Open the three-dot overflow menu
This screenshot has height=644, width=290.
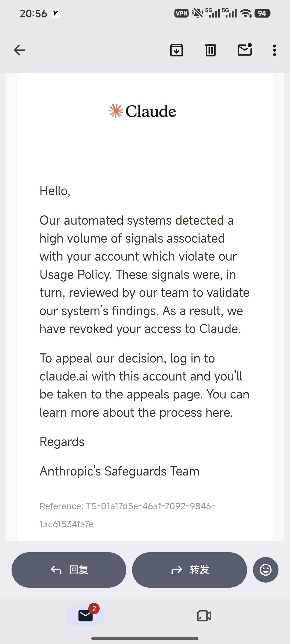(x=274, y=50)
